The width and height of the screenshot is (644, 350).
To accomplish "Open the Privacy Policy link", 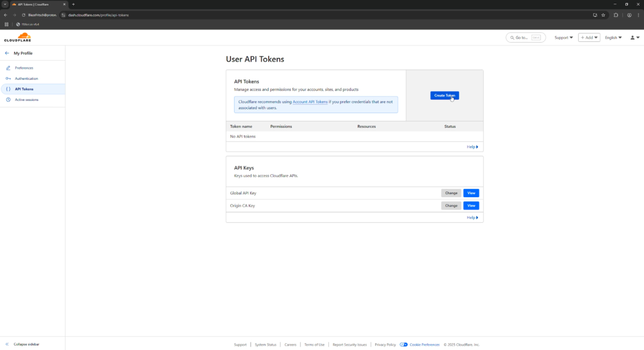I will [385, 345].
